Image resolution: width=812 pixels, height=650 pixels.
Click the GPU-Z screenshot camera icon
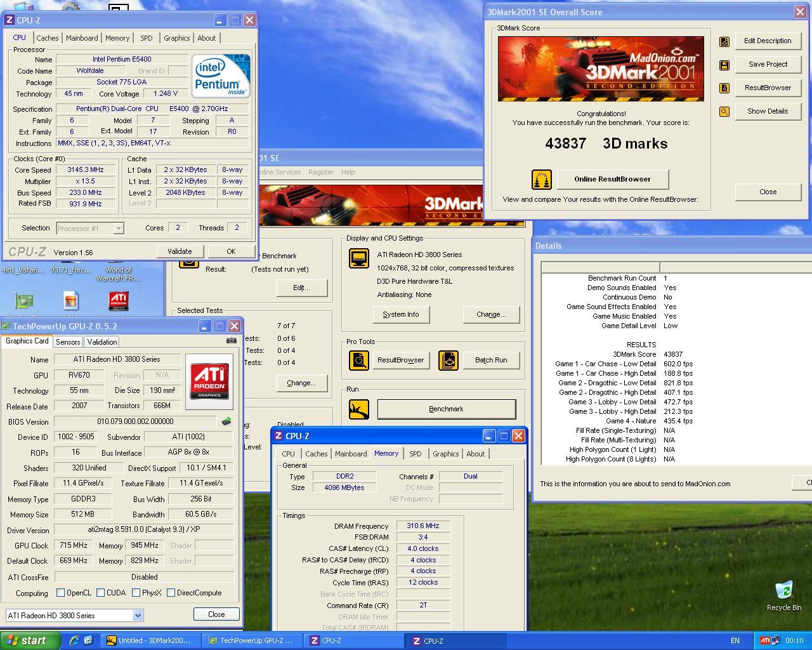coord(232,341)
